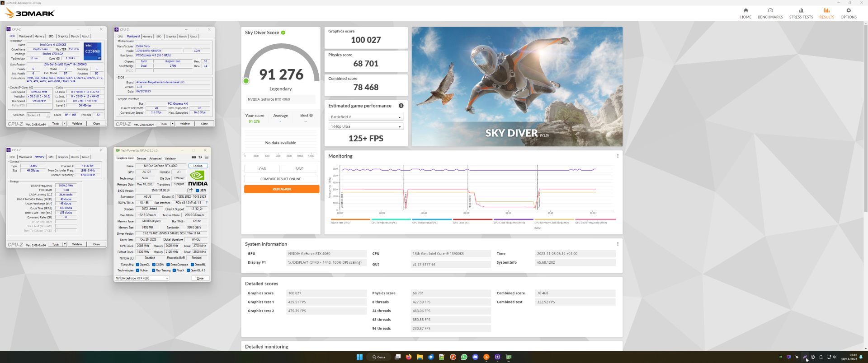Image resolution: width=868 pixels, height=363 pixels.
Task: Open the System information three-dot menu
Action: pyautogui.click(x=618, y=244)
